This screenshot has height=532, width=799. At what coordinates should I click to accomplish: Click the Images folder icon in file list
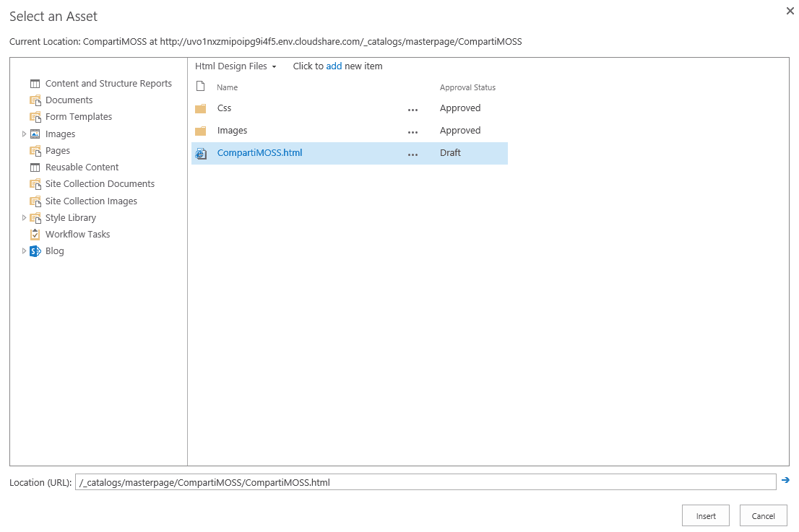[201, 131]
